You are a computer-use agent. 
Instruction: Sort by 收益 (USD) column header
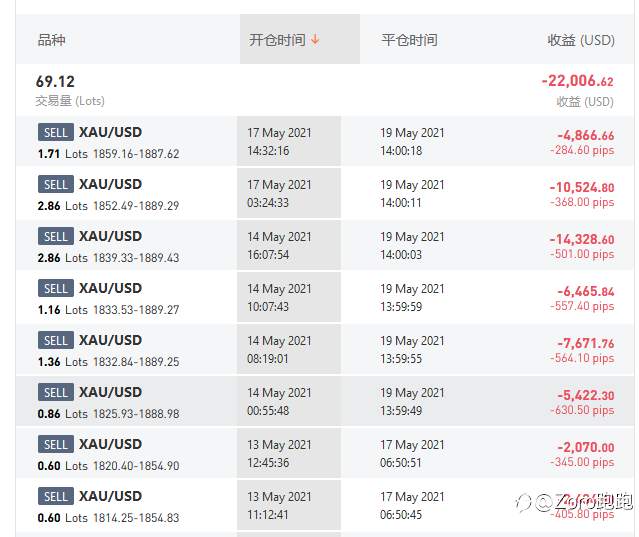click(580, 40)
